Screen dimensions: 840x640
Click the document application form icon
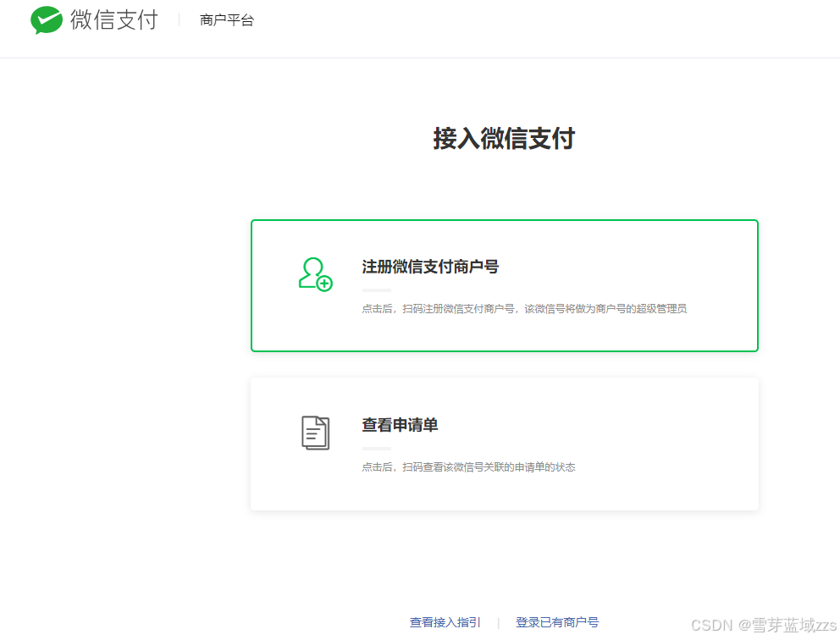point(316,433)
